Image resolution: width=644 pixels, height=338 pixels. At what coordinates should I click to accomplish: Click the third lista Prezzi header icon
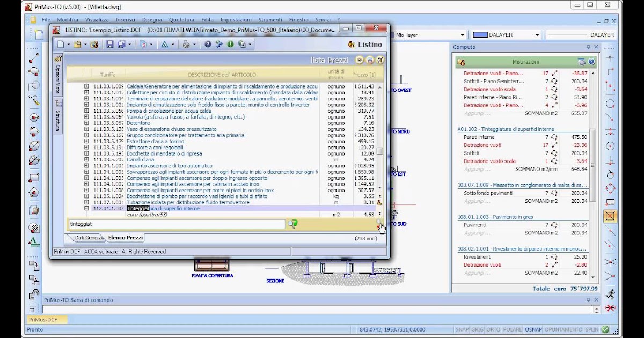click(380, 60)
